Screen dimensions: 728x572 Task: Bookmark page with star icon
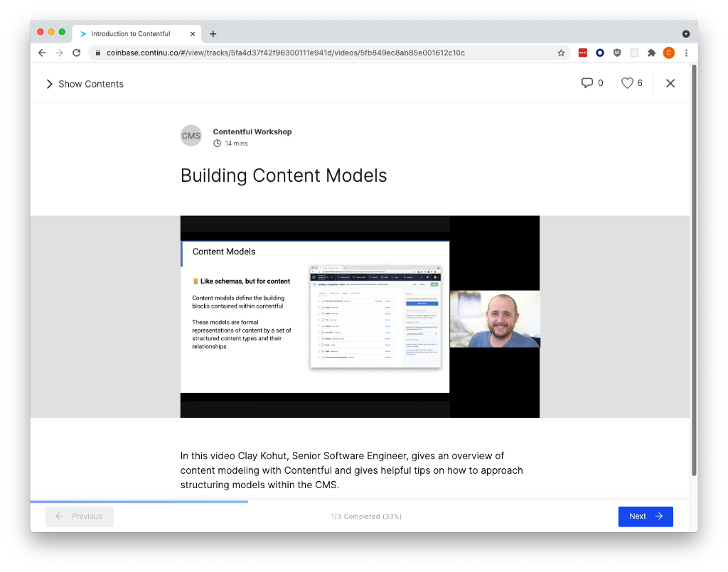(561, 53)
